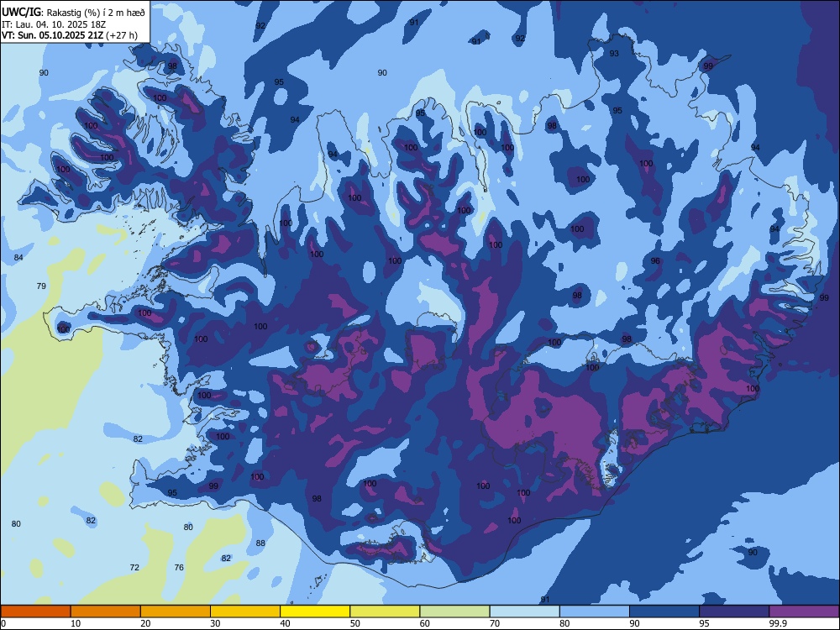Select the 'IT: Lau. 04. 10. 2025 18Z' line
Viewport: 840px width, 630px height.
(54, 24)
